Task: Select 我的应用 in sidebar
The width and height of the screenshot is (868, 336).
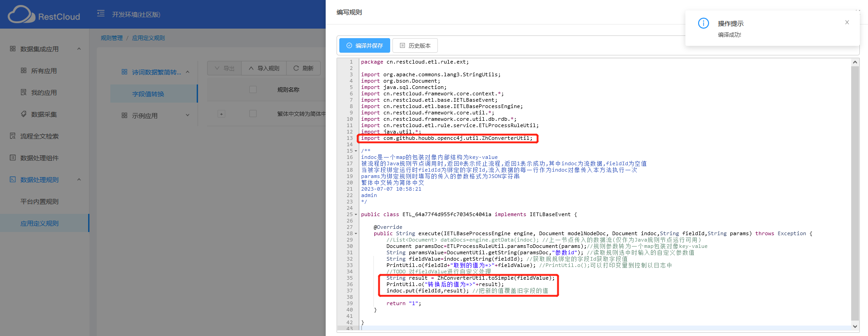Action: 44,93
